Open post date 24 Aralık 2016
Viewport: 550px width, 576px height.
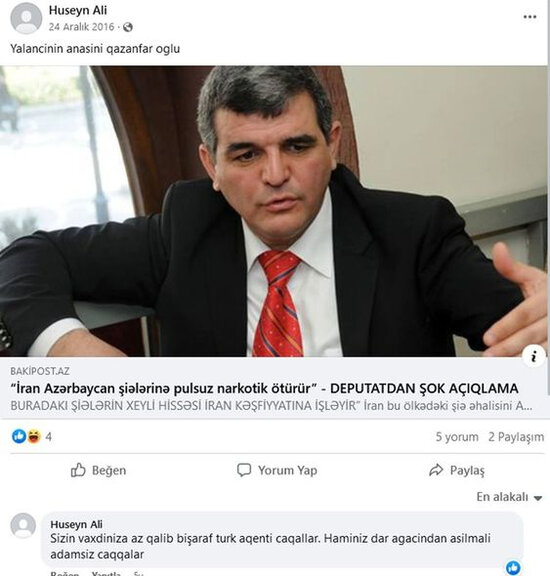pos(81,27)
